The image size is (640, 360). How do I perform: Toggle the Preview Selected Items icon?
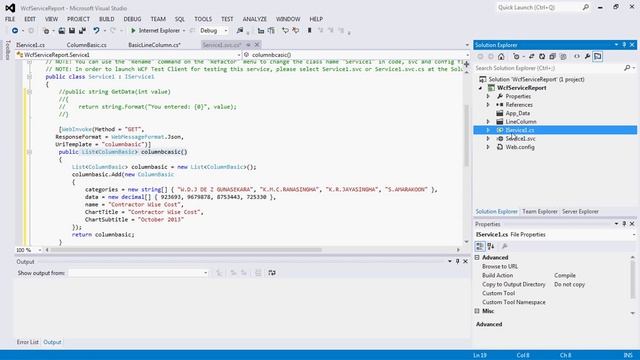point(598,57)
